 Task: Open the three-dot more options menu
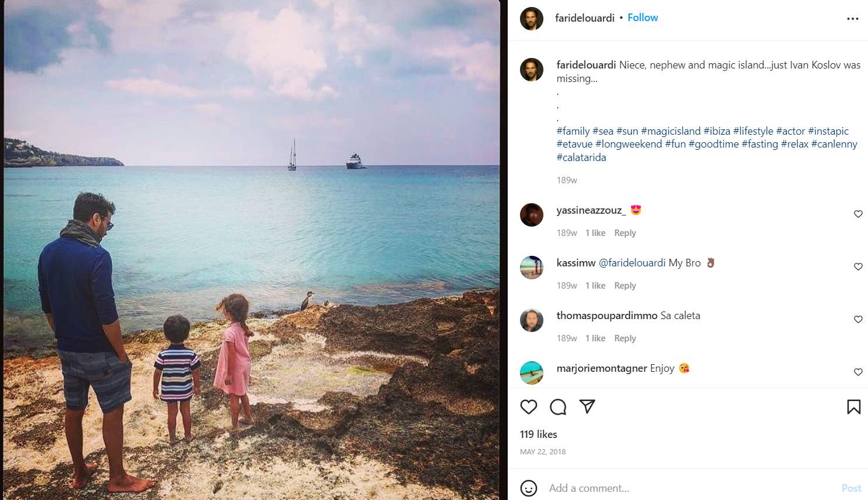tap(852, 19)
